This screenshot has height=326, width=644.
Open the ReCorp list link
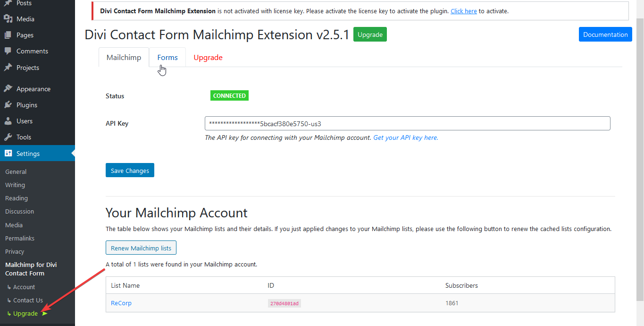121,303
